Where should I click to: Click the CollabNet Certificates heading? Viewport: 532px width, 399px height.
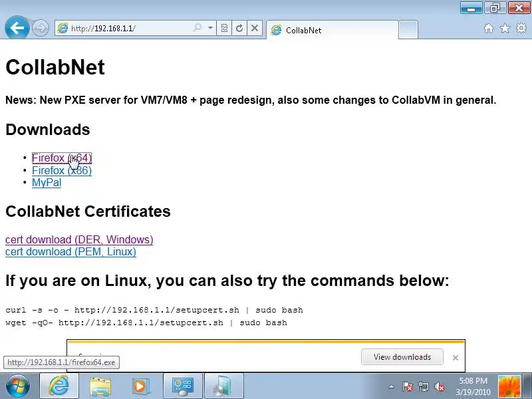(88, 211)
